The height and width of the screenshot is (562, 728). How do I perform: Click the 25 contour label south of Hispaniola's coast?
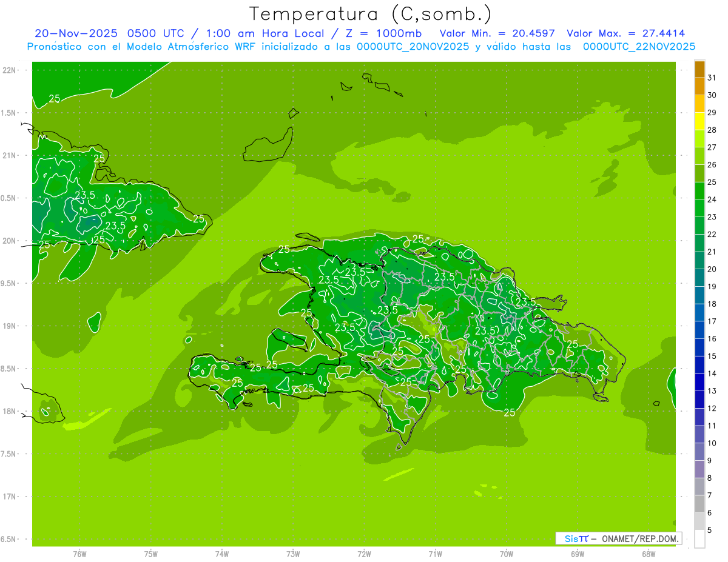pyautogui.click(x=510, y=413)
